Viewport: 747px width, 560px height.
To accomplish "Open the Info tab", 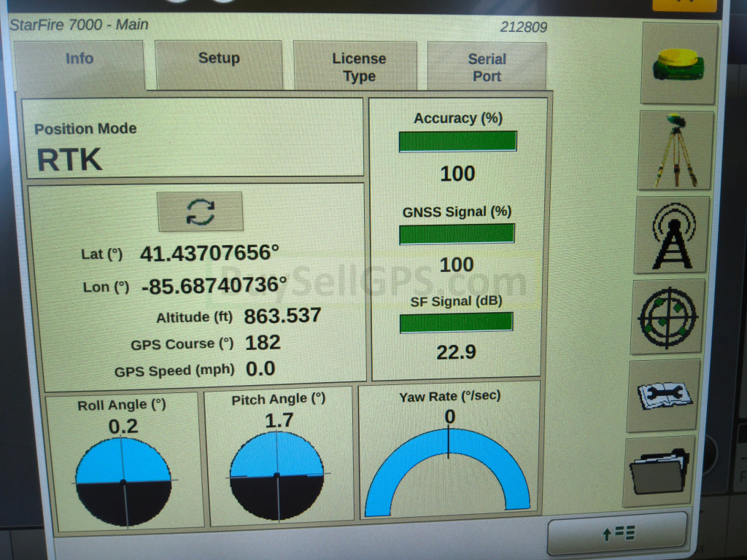I will pos(79,65).
